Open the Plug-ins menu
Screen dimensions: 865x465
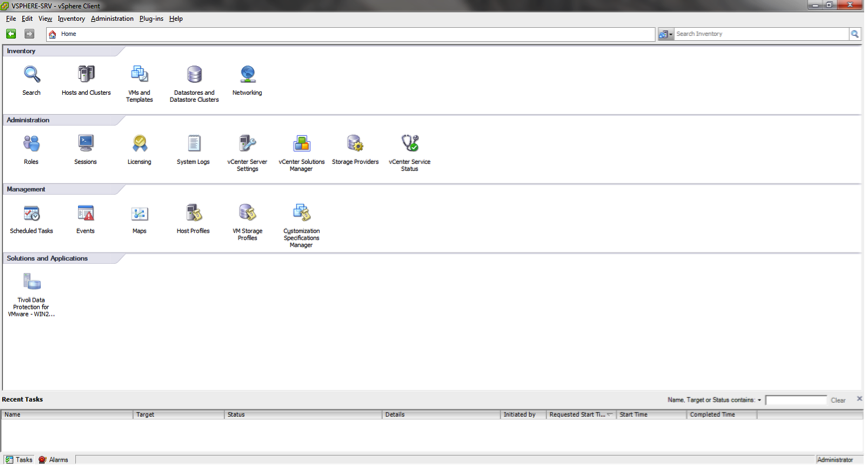[x=151, y=19]
